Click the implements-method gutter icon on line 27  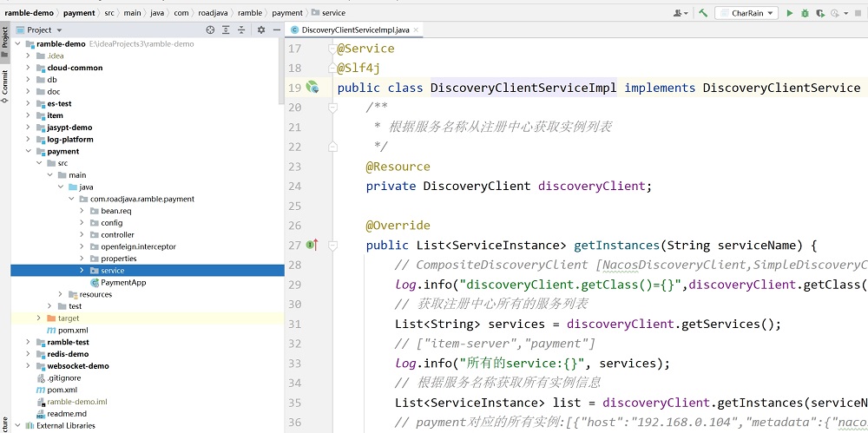pyautogui.click(x=312, y=245)
